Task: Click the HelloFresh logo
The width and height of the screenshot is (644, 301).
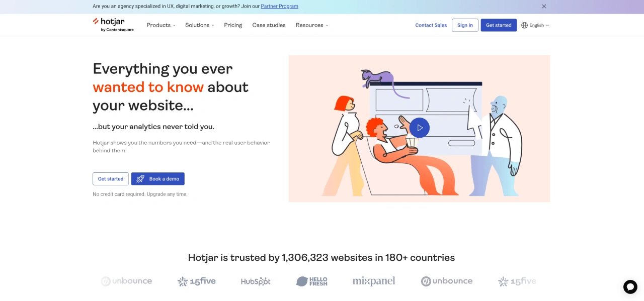Action: [312, 281]
